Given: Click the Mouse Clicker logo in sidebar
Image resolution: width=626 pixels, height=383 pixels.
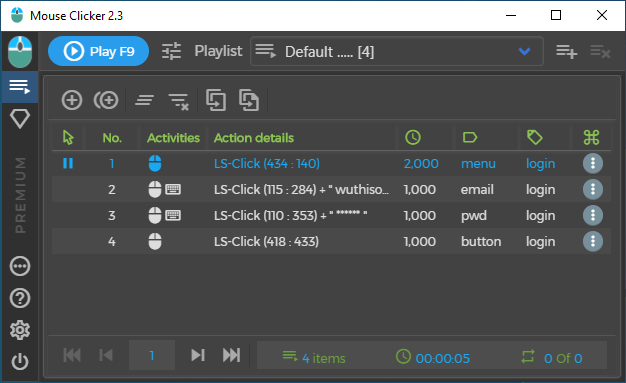Looking at the screenshot, I should (20, 52).
